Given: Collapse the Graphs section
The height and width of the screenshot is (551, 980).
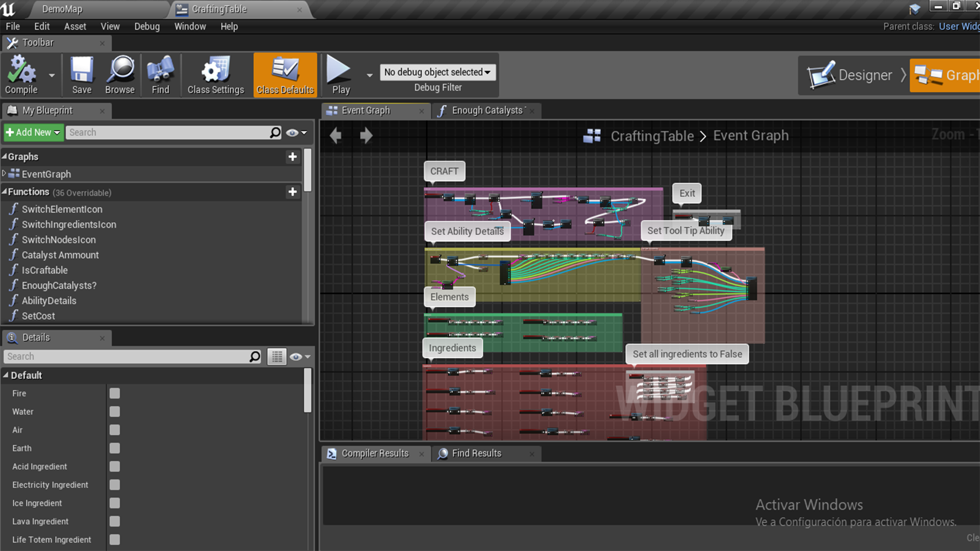Looking at the screenshot, I should click(5, 156).
